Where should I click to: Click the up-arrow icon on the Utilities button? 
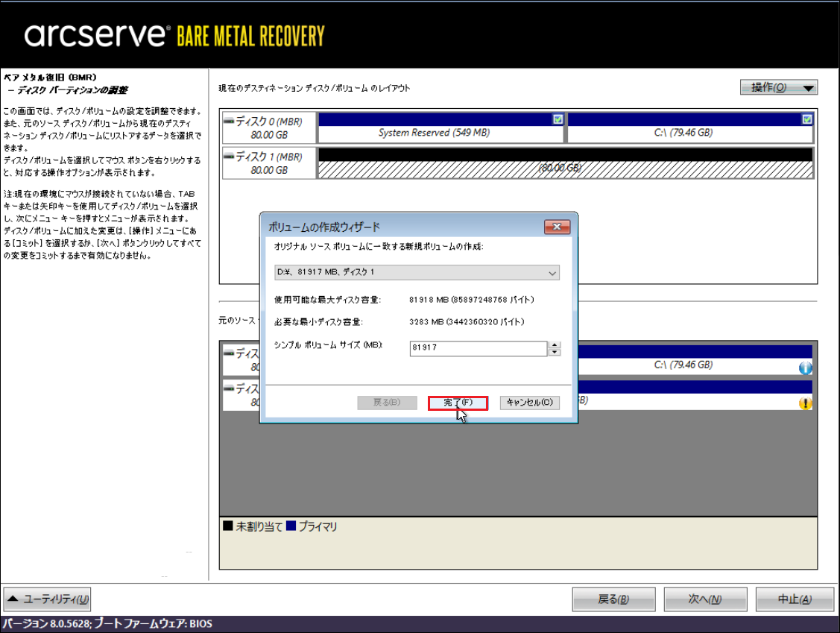13,599
